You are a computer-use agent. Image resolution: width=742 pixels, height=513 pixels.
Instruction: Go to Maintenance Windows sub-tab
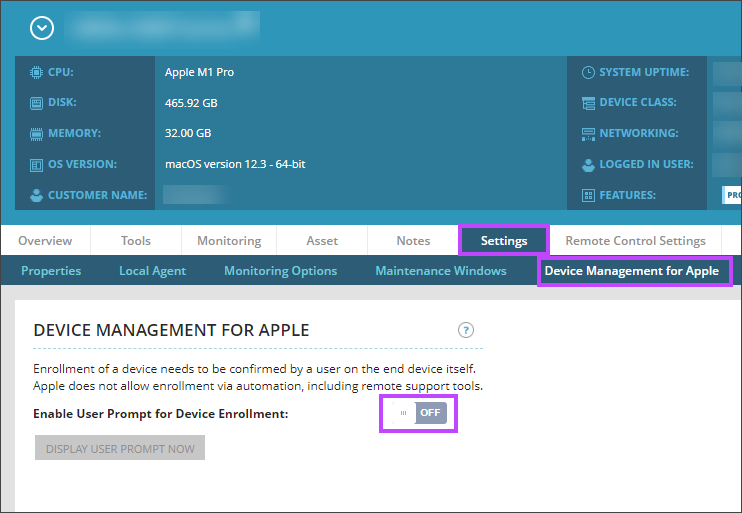440,271
